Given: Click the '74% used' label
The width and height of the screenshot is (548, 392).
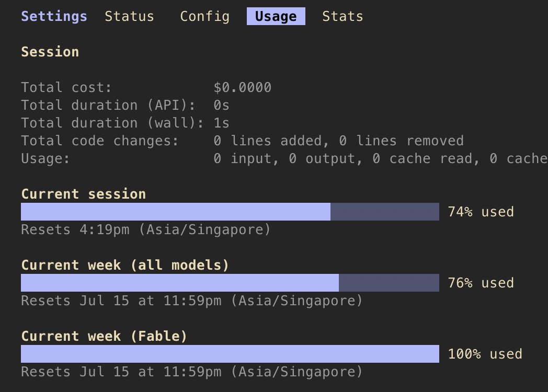Looking at the screenshot, I should (x=481, y=212).
